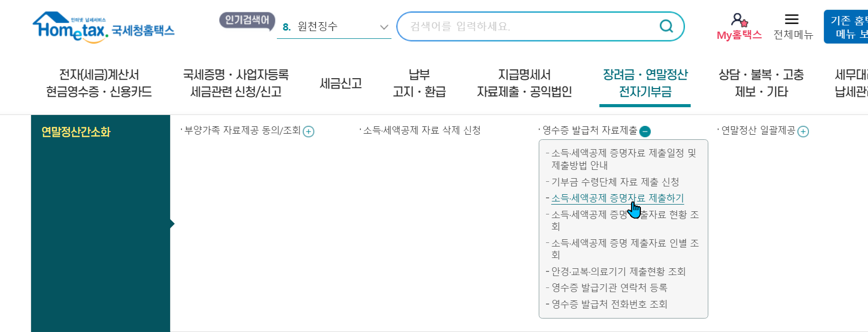The image size is (868, 332).
Task: Click the 검색어를 입력하세요 search field
Action: click(x=529, y=26)
